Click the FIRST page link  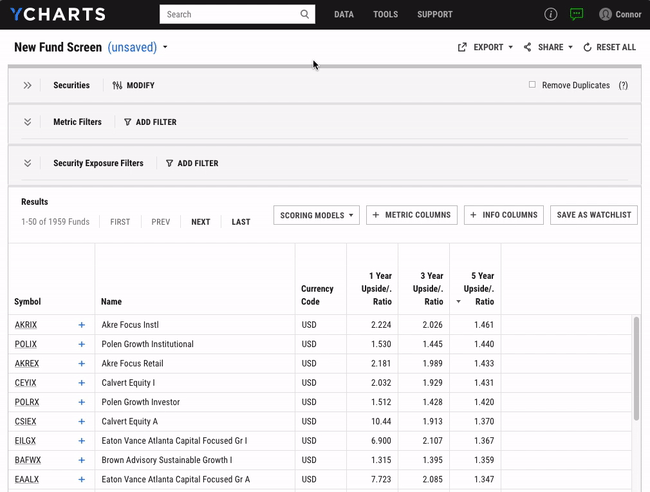pos(120,222)
